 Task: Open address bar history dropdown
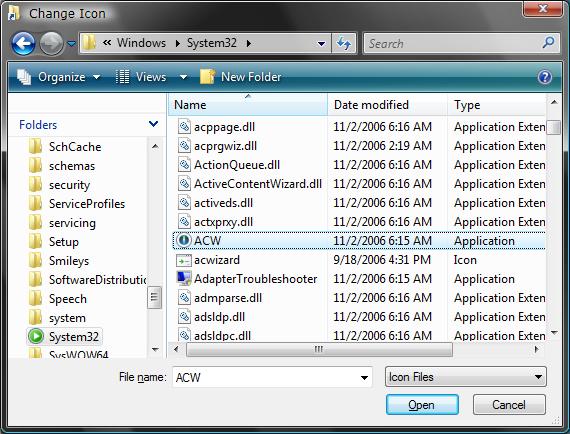pyautogui.click(x=321, y=44)
